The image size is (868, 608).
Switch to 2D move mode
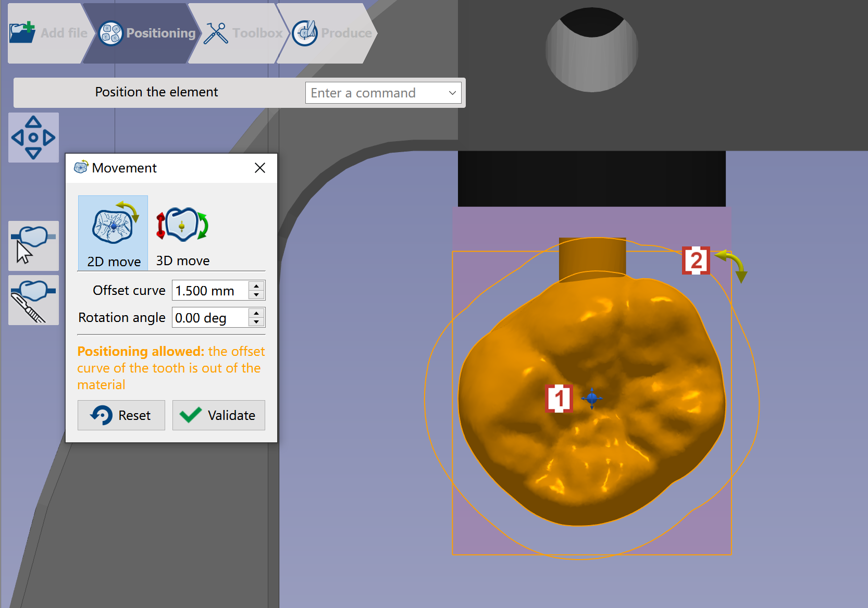point(113,233)
